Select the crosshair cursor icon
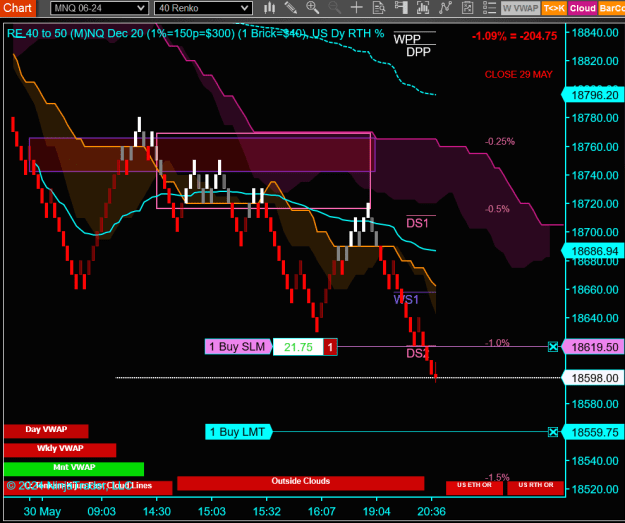The image size is (625, 523). (x=356, y=8)
